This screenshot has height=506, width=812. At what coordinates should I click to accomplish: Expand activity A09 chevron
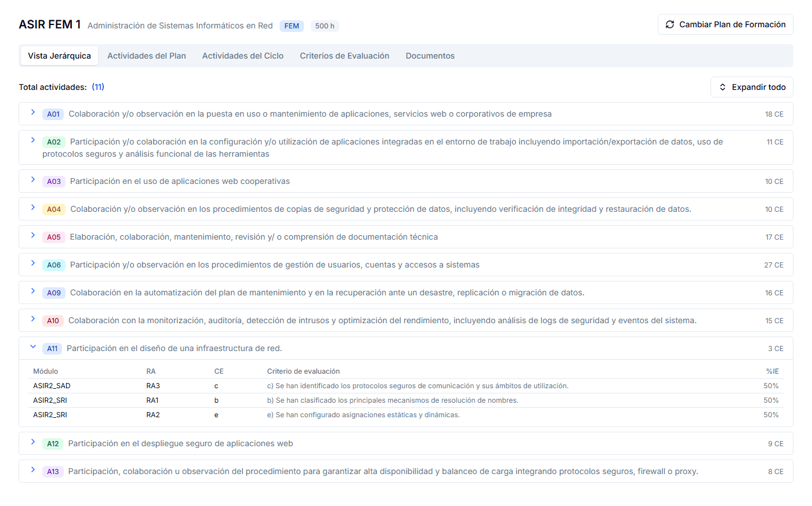(33, 291)
